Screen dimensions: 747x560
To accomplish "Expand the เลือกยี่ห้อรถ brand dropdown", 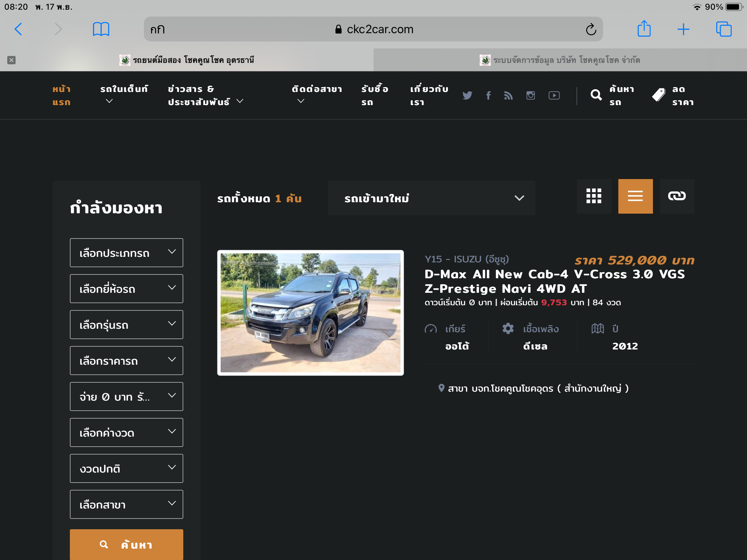I will pyautogui.click(x=126, y=289).
